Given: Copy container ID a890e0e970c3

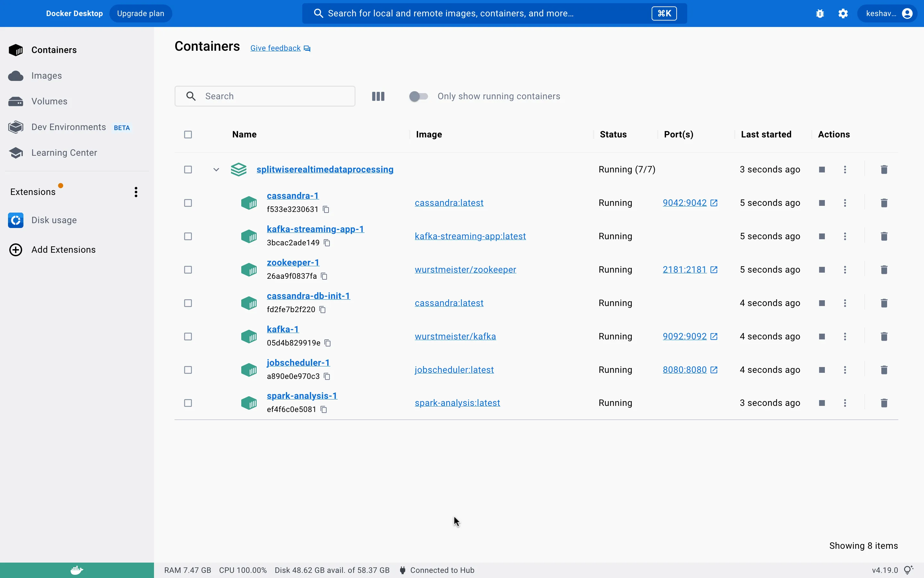Looking at the screenshot, I should (327, 377).
